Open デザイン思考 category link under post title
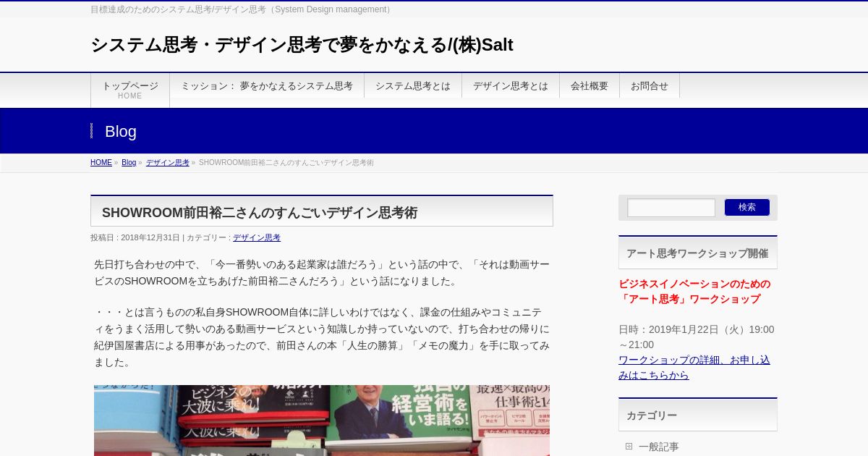The width and height of the screenshot is (868, 456). [257, 237]
